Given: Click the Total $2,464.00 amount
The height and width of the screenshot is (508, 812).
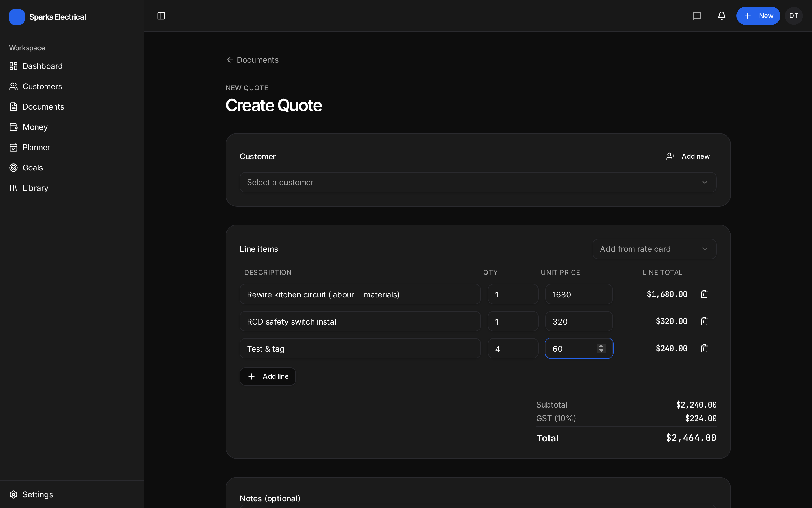Looking at the screenshot, I should tap(691, 438).
